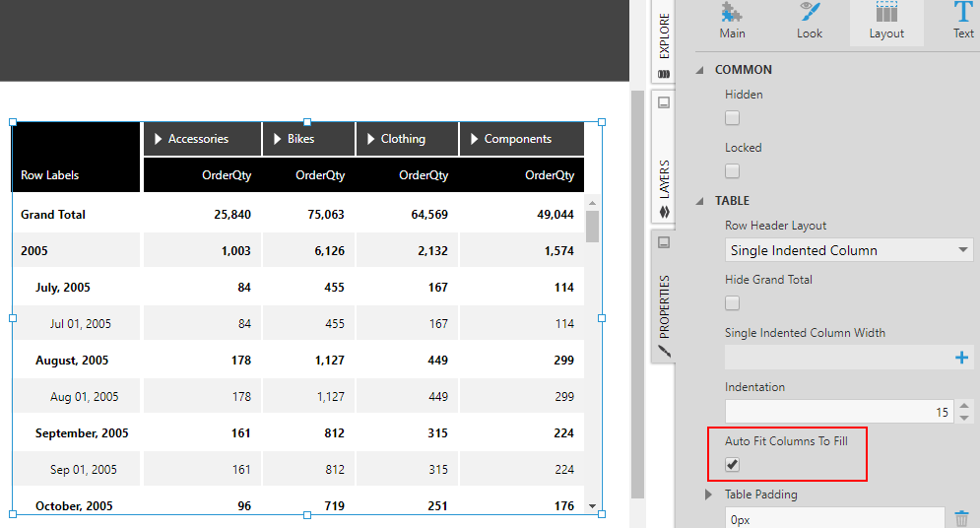Expand the Table Padding section

pos(708,495)
